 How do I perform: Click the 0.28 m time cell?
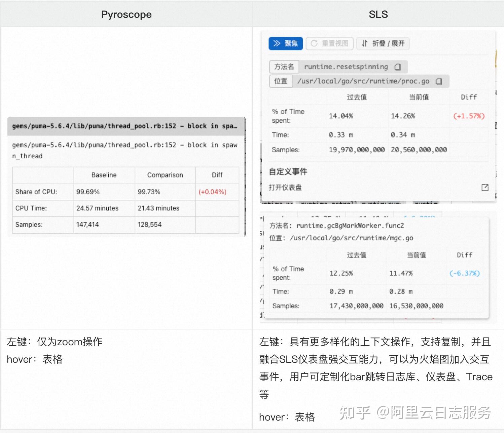pos(401,291)
